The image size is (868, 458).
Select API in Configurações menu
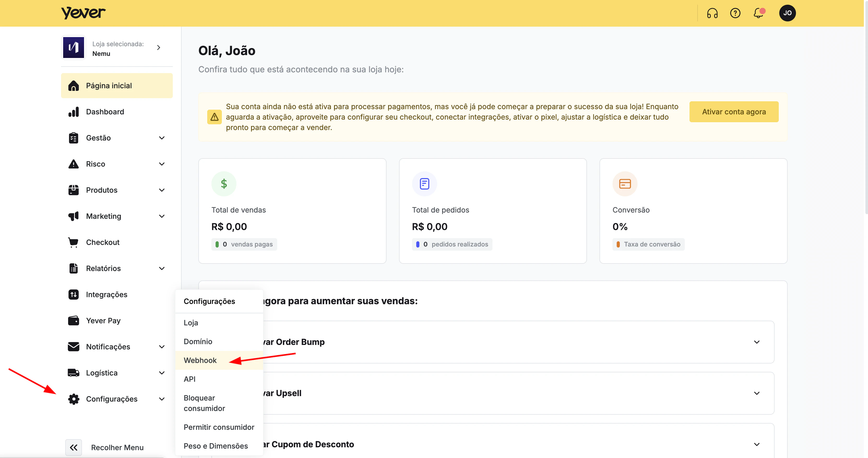pos(189,379)
